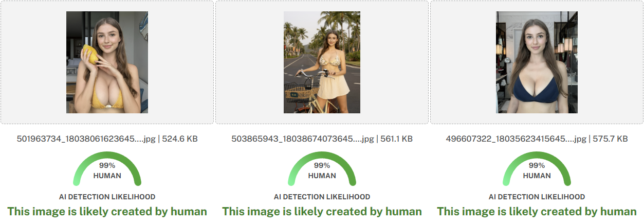The height and width of the screenshot is (222, 644).
Task: Click the green gauge under the 501963734 file
Action: 107,169
